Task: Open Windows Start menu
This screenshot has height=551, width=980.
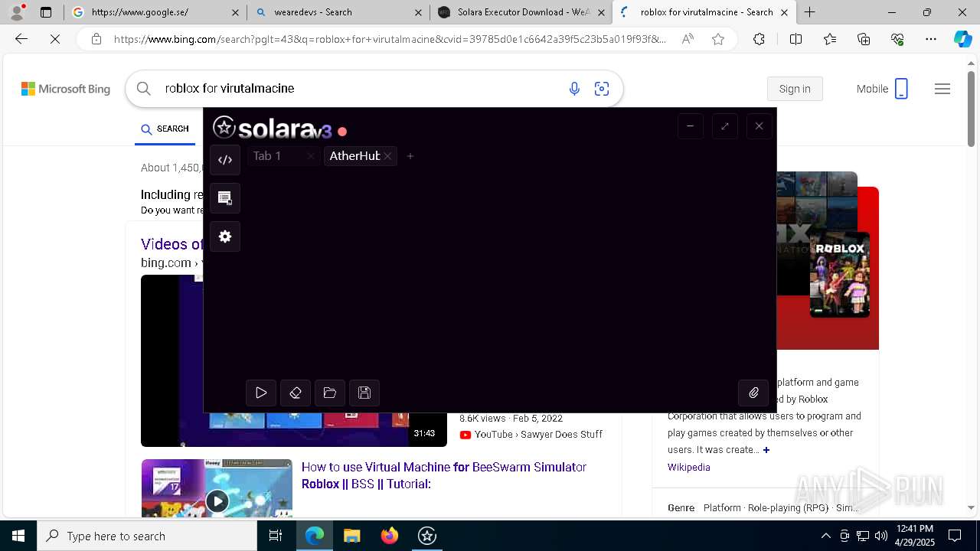Action: point(18,536)
